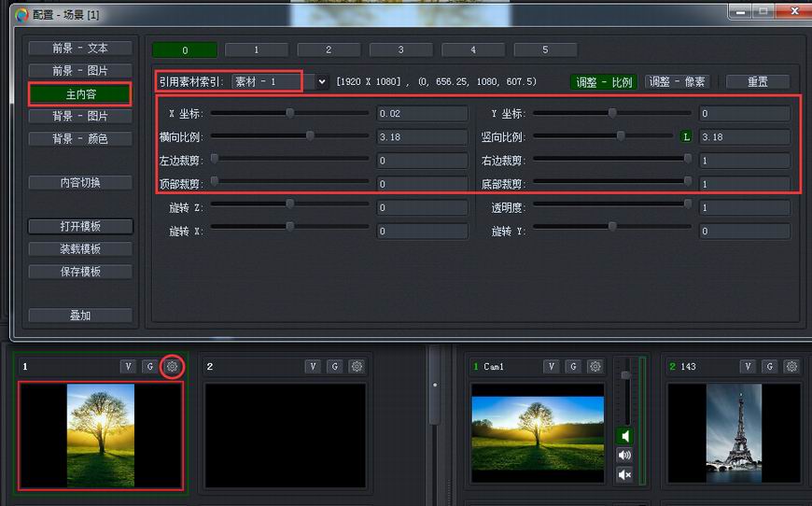812x506 pixels.
Task: Switch to layer tab 1
Action: pyautogui.click(x=257, y=50)
